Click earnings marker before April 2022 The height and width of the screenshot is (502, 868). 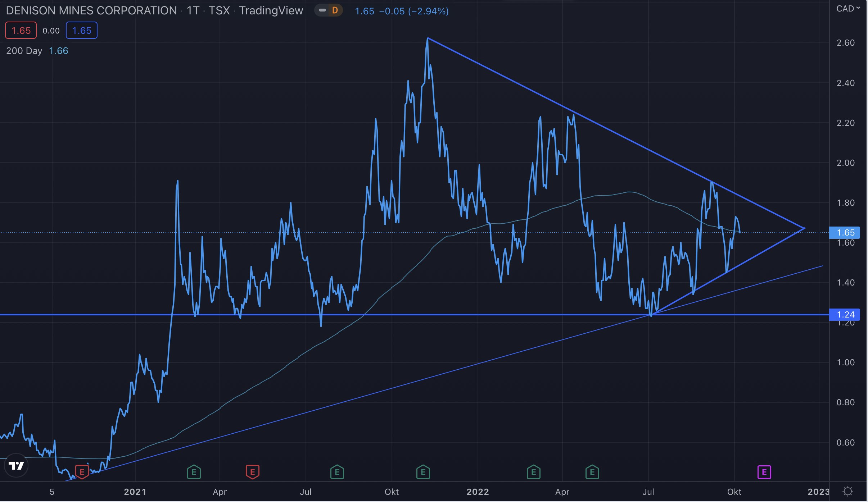pos(534,472)
